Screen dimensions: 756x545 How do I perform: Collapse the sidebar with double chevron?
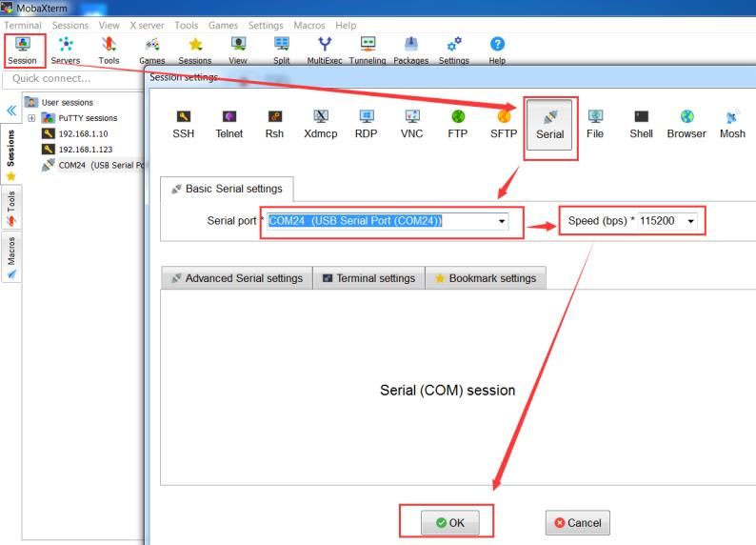coord(11,111)
